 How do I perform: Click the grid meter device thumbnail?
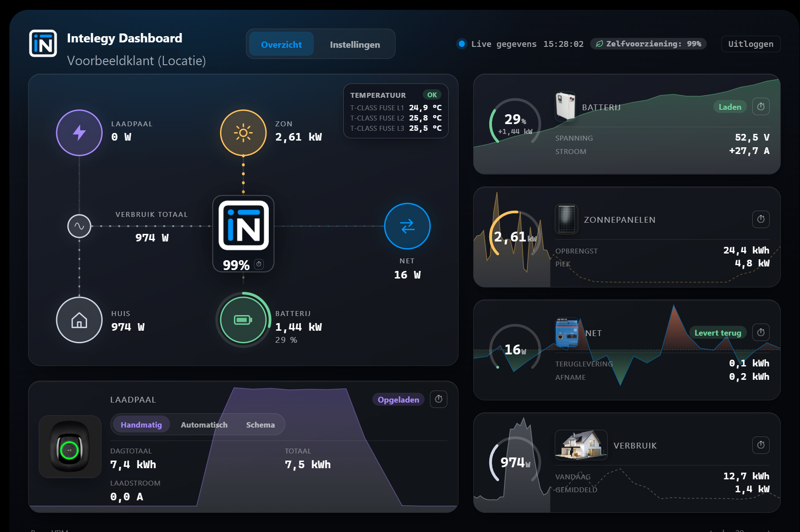tap(567, 332)
